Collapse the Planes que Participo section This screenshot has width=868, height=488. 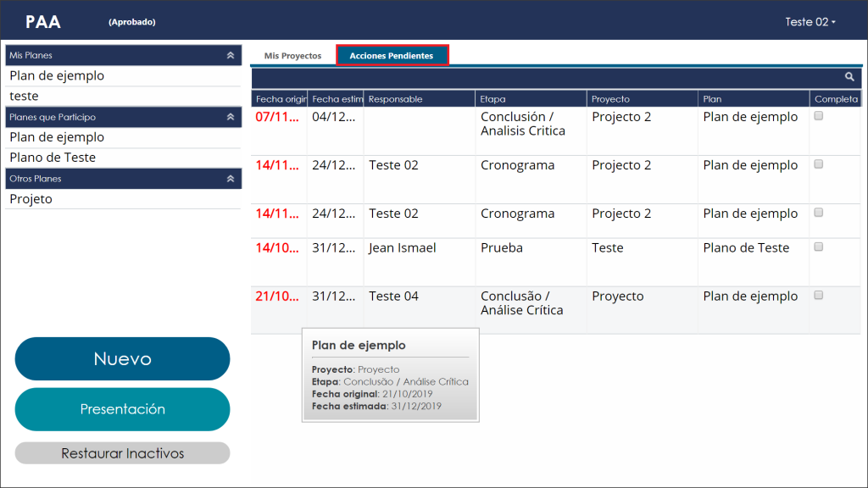pos(231,117)
